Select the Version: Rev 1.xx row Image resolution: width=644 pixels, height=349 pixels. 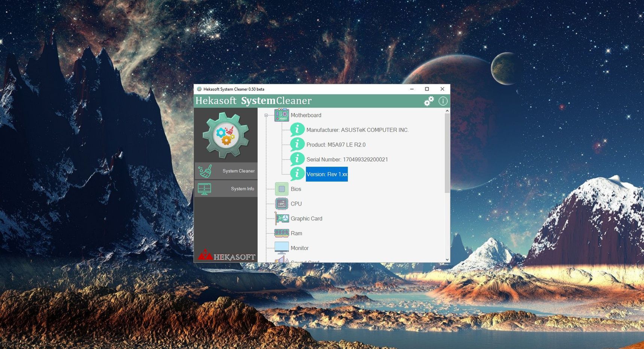(x=327, y=174)
